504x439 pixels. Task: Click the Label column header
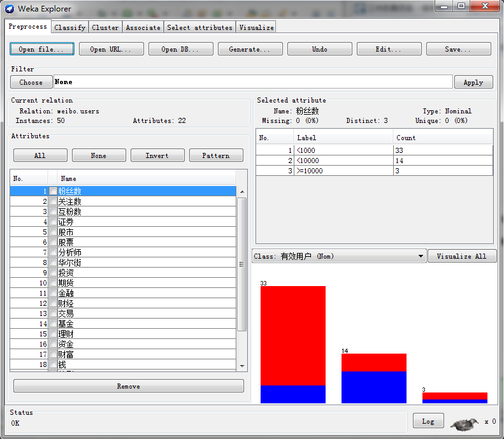point(343,138)
